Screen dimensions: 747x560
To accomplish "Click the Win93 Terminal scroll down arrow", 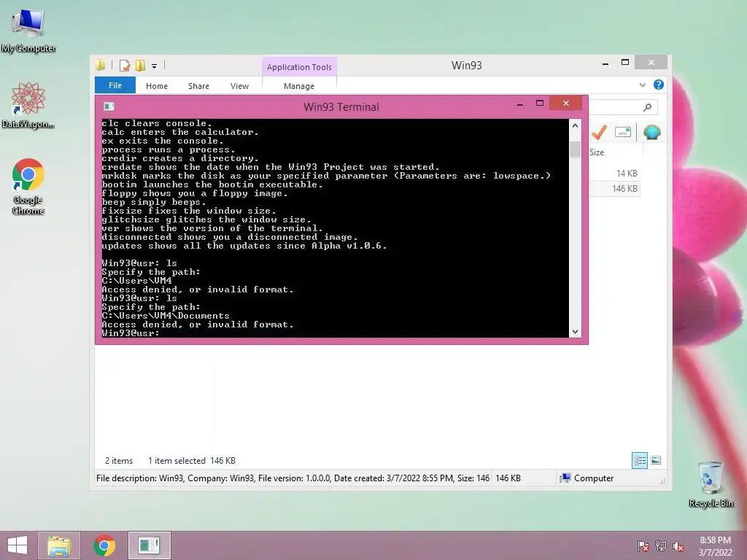I will click(575, 332).
